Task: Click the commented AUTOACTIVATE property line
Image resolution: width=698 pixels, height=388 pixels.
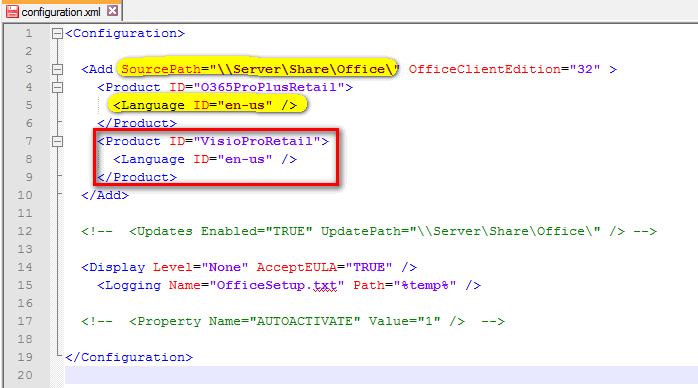Action: (x=293, y=321)
